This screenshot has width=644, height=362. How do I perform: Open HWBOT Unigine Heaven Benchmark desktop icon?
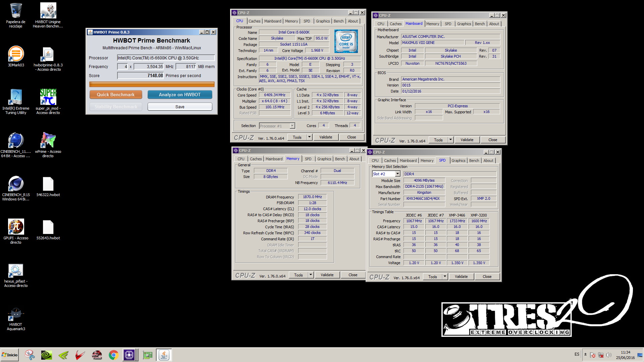tap(48, 15)
